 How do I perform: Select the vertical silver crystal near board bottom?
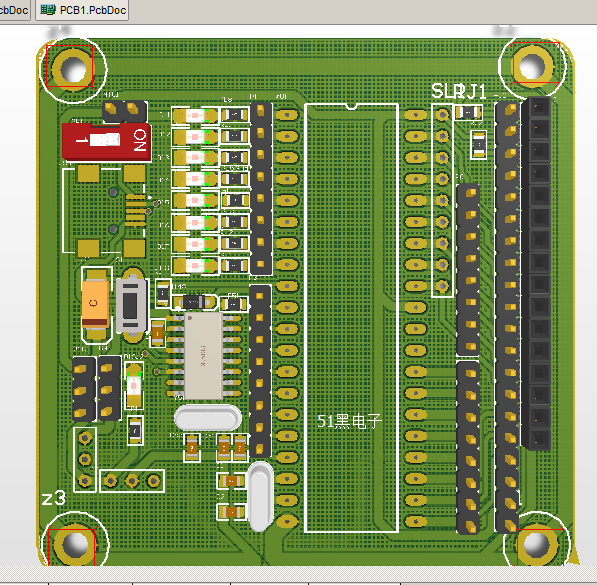[x=260, y=497]
